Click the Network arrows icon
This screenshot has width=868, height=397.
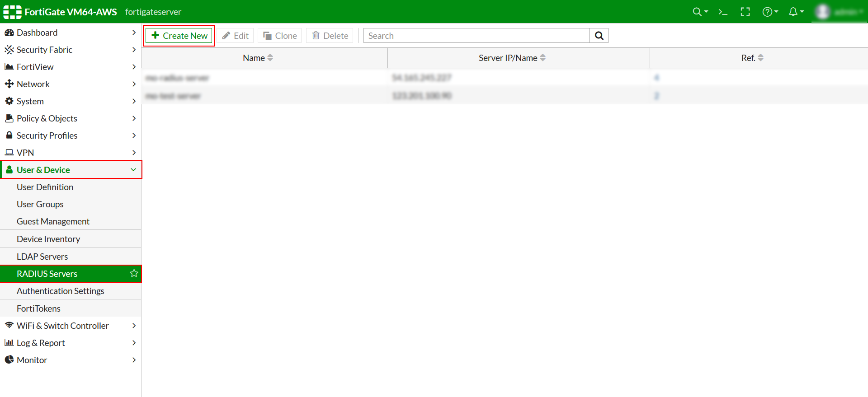pyautogui.click(x=9, y=84)
